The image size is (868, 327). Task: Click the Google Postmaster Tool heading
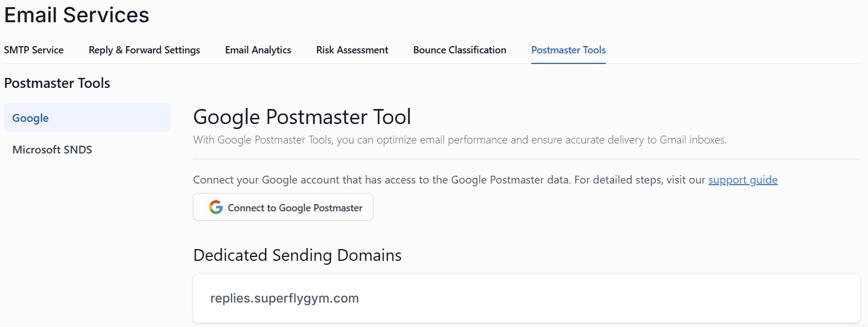click(302, 117)
